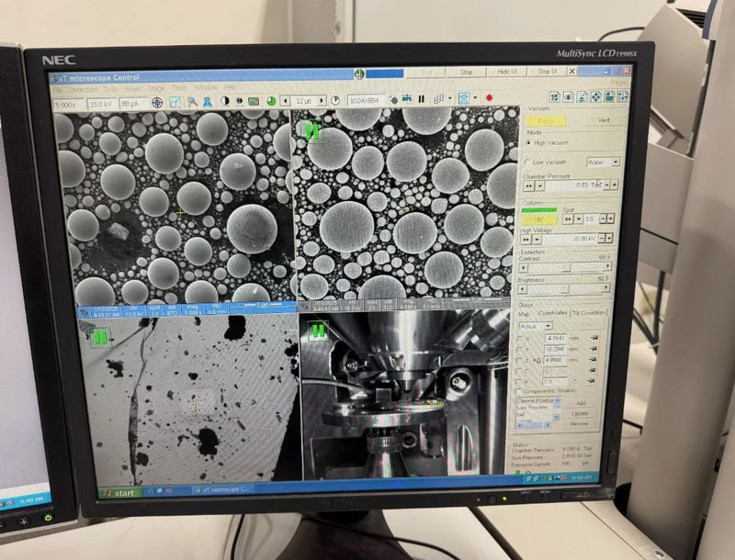
Task: Toggle the yellow HV beam button
Action: click(x=539, y=219)
